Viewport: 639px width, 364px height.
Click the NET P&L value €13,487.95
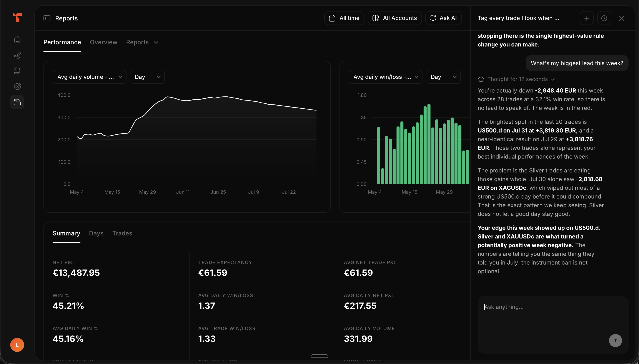pos(76,273)
